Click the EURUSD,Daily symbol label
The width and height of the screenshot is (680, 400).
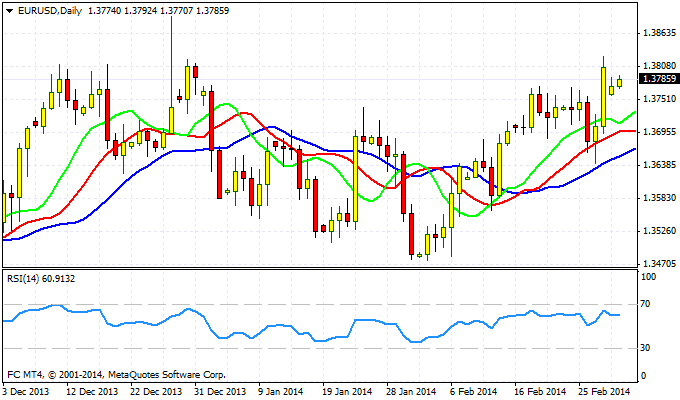click(50, 11)
